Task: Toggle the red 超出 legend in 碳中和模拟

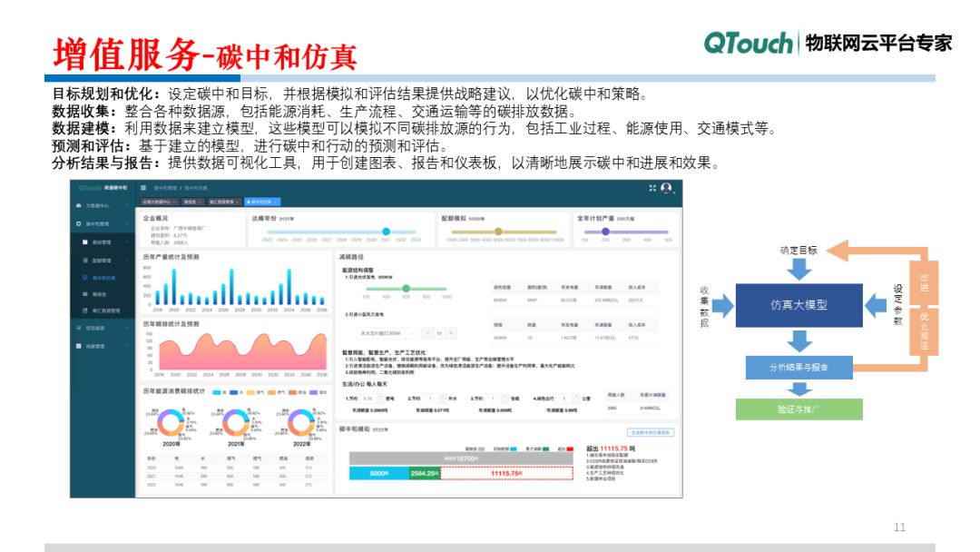Action: pyautogui.click(x=565, y=448)
